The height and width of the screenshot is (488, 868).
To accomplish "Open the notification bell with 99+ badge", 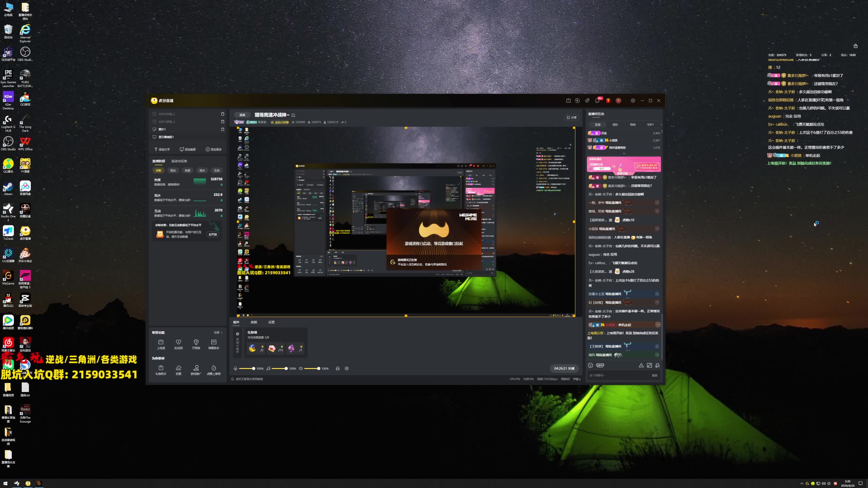I will coord(597,101).
